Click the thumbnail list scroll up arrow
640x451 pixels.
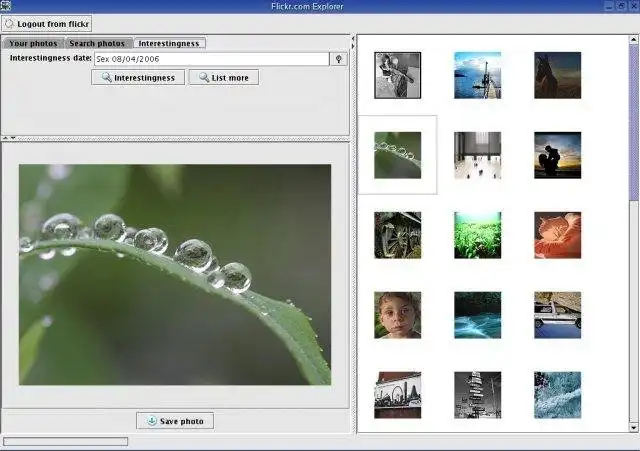pos(633,40)
